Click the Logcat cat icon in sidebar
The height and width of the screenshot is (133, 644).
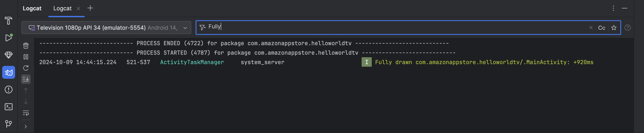point(8,73)
